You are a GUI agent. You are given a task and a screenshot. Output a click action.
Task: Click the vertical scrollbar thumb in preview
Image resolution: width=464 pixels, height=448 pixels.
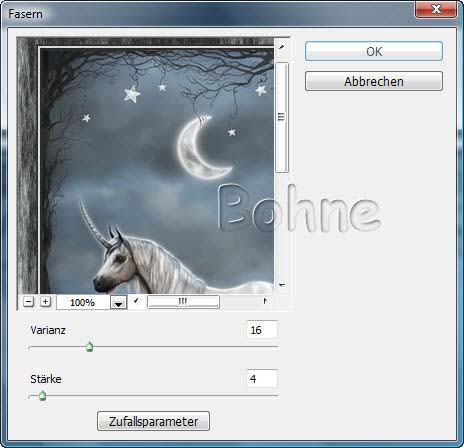(282, 117)
